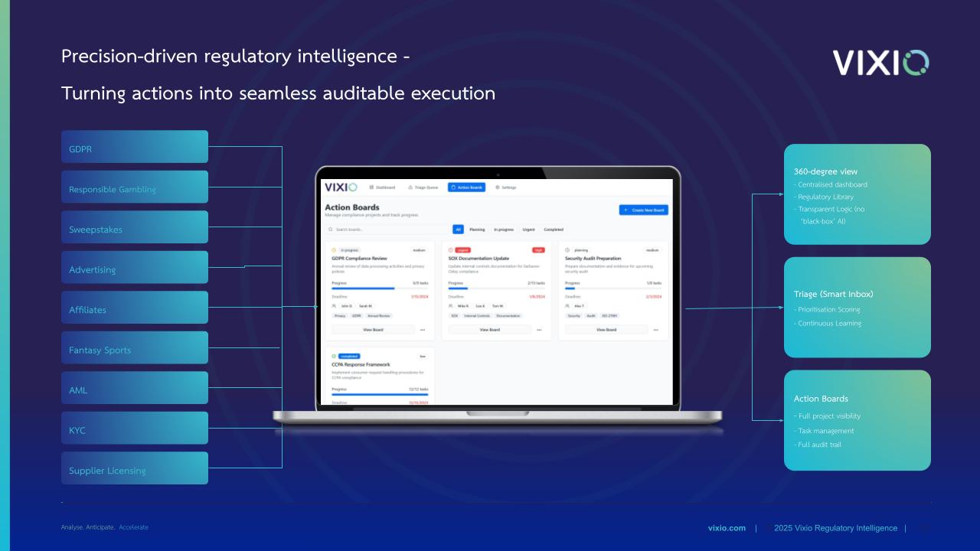Open more options on GDPR Compliance Review card
The width and height of the screenshot is (980, 551).
tap(422, 330)
